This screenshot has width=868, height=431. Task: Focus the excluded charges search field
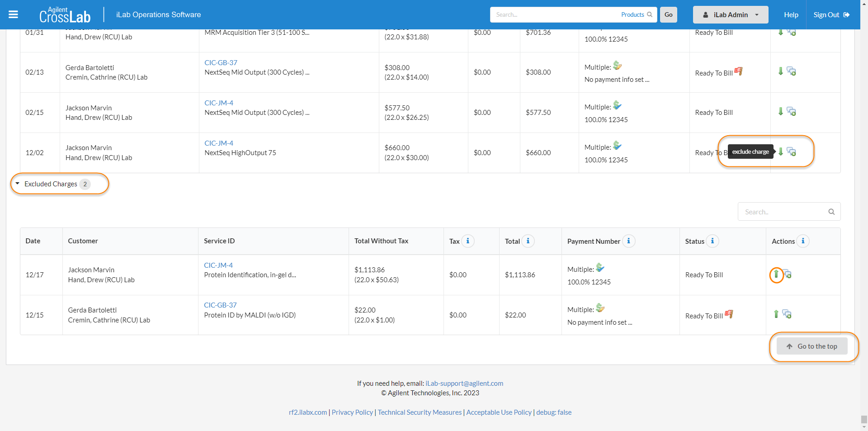(784, 212)
